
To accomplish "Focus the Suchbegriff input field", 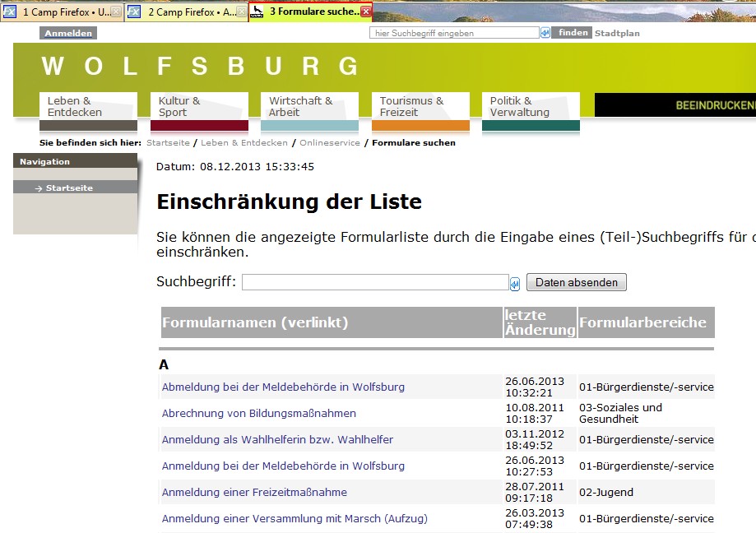I will 375,282.
